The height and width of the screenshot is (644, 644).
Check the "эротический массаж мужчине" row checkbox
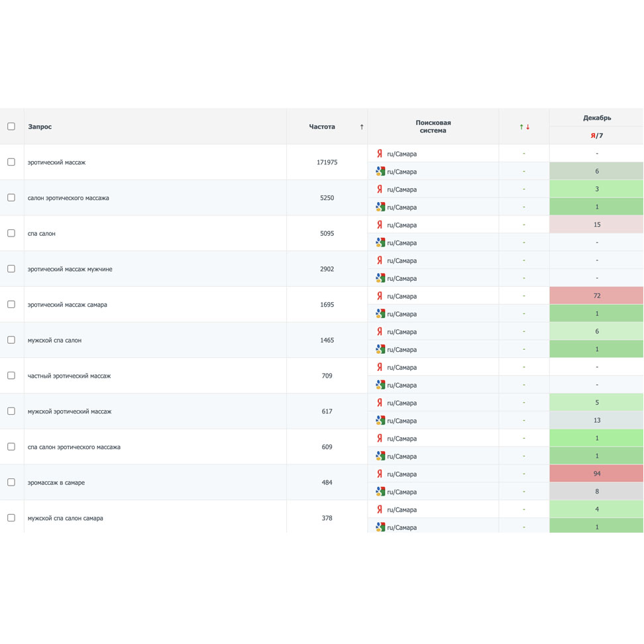click(x=11, y=269)
